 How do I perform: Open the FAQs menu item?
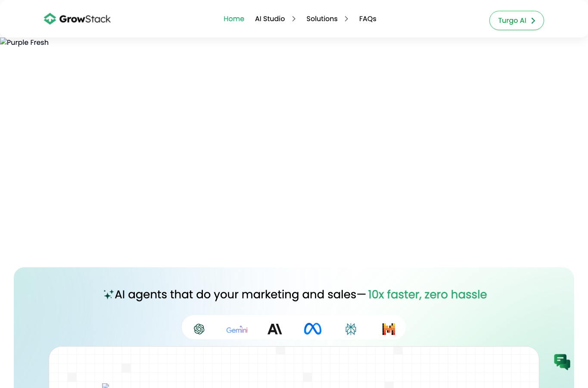368,19
